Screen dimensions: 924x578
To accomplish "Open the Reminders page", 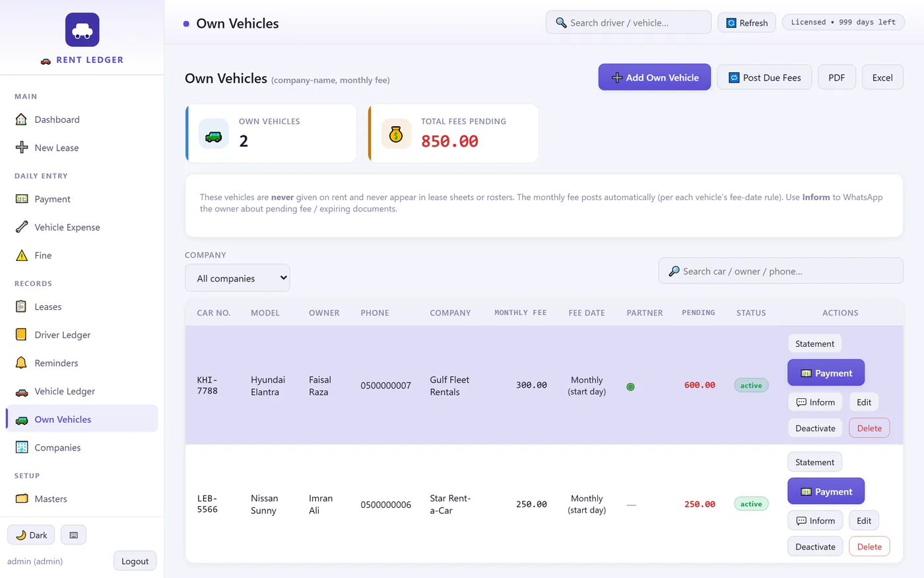I will (82, 363).
